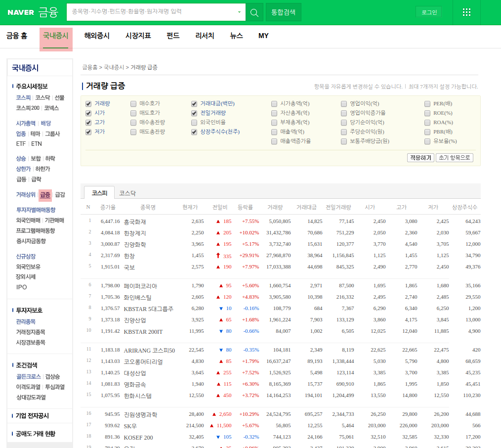Click 급감 in the sidebar
The width and height of the screenshot is (501, 448).
tap(60, 194)
